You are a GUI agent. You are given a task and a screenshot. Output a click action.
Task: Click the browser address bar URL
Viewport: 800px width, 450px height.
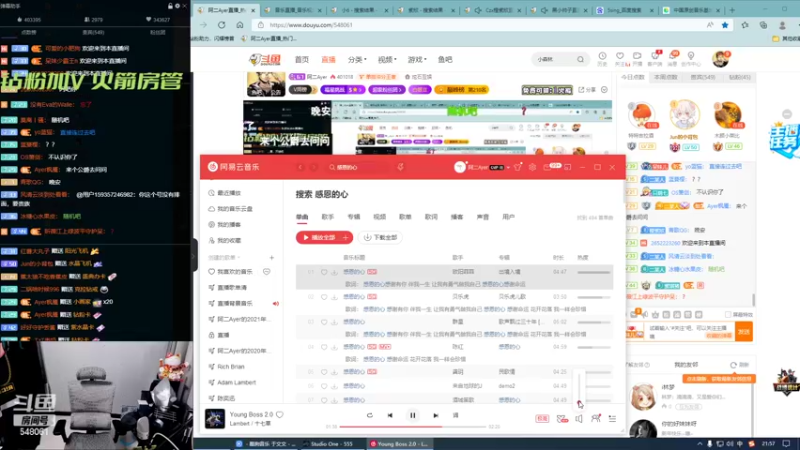[311, 24]
